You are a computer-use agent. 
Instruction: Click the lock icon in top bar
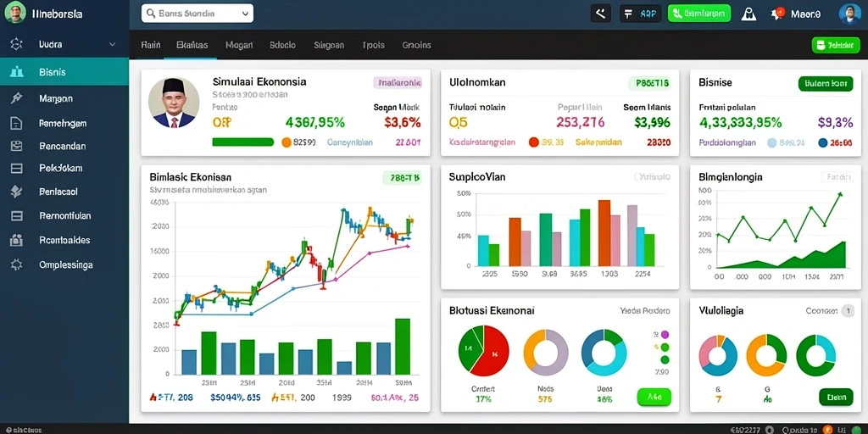(x=748, y=14)
